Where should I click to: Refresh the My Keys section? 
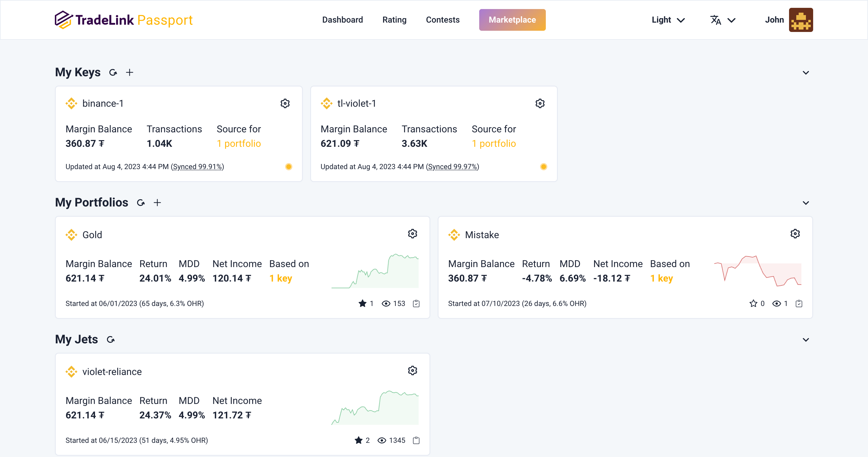[x=113, y=72]
